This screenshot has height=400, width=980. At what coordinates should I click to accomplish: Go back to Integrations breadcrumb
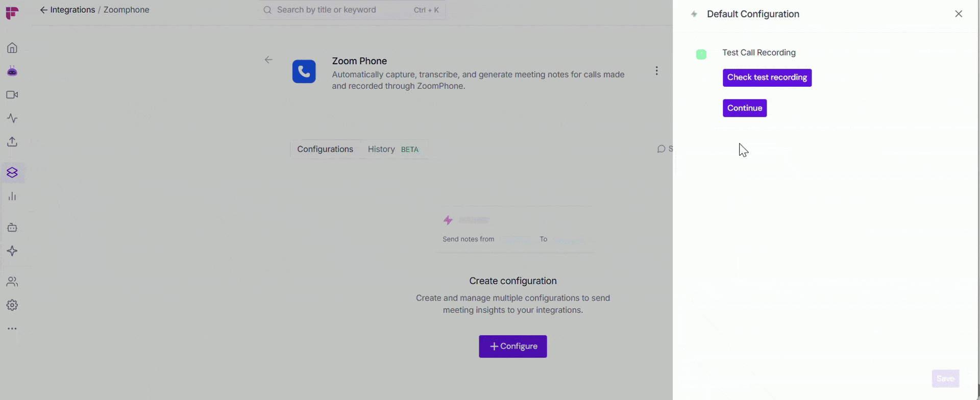tap(68, 10)
